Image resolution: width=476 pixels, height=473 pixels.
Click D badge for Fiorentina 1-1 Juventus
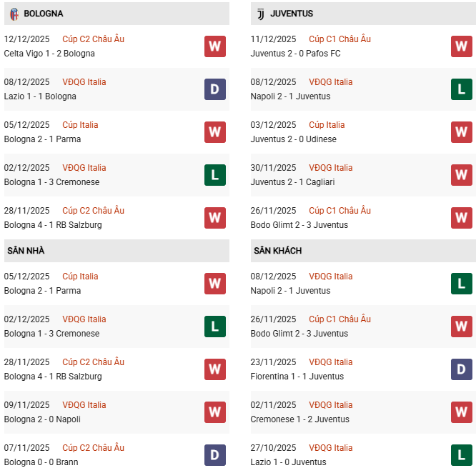click(462, 369)
